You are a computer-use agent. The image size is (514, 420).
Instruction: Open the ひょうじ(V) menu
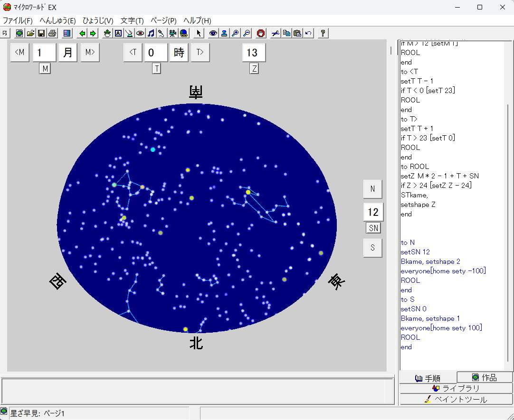pos(98,20)
